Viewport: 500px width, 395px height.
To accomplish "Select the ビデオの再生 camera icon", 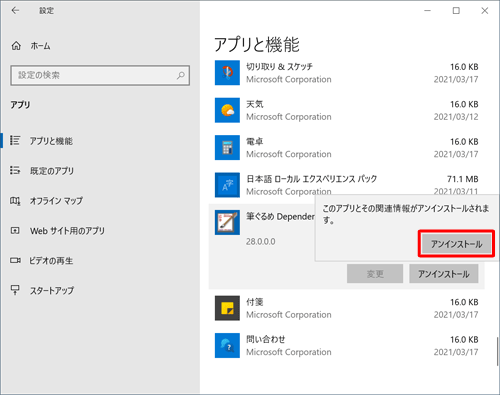I will point(15,260).
